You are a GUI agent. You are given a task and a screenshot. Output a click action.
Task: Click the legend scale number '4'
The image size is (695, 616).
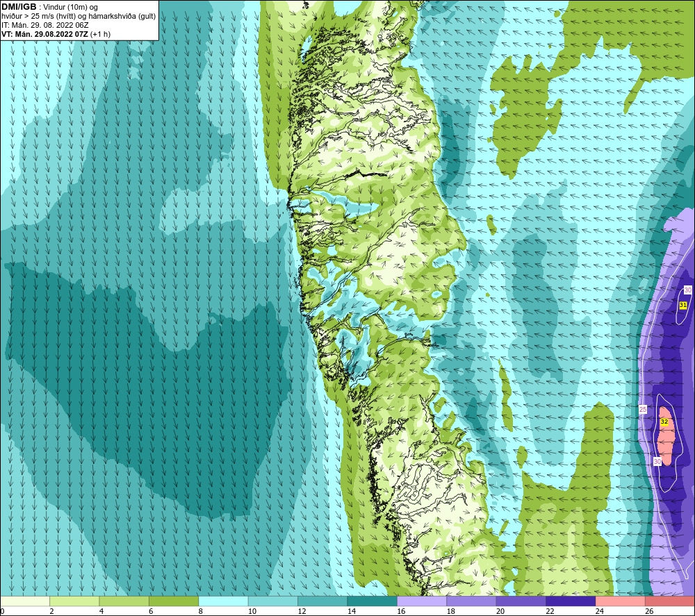click(101, 611)
